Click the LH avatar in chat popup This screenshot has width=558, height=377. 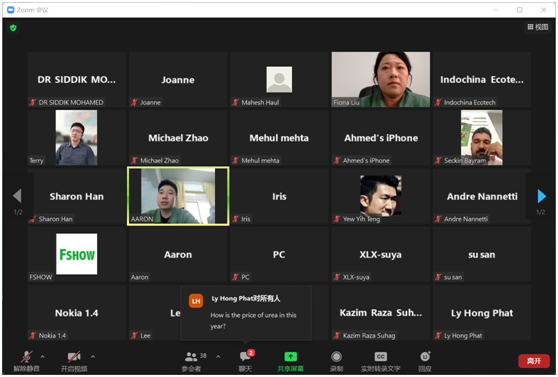(x=196, y=301)
